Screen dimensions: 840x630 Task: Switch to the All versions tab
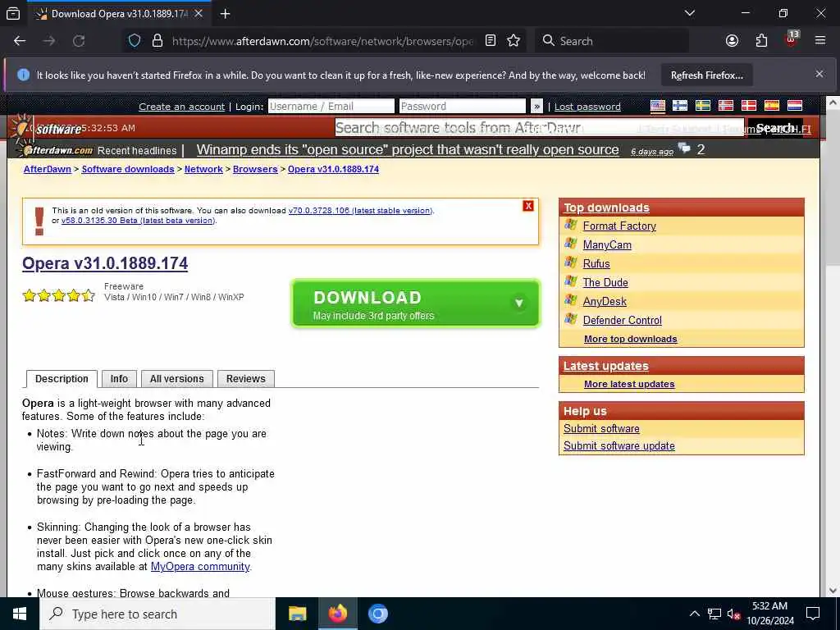coord(177,379)
